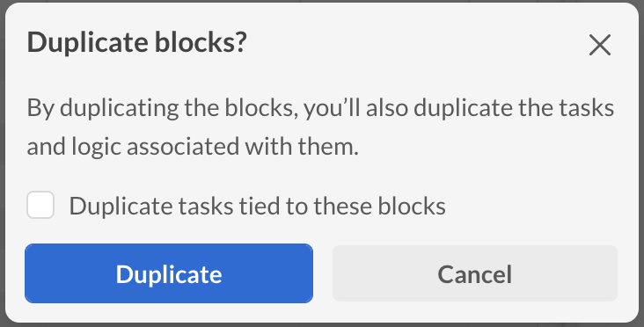644x327 pixels.
Task: Click the phrase "and logic associated with them"
Action: click(190, 147)
